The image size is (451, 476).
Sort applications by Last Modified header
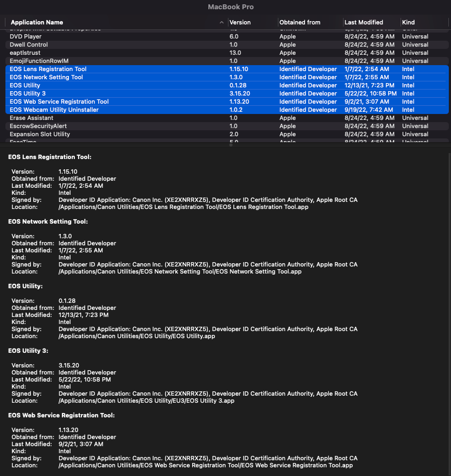click(x=364, y=22)
